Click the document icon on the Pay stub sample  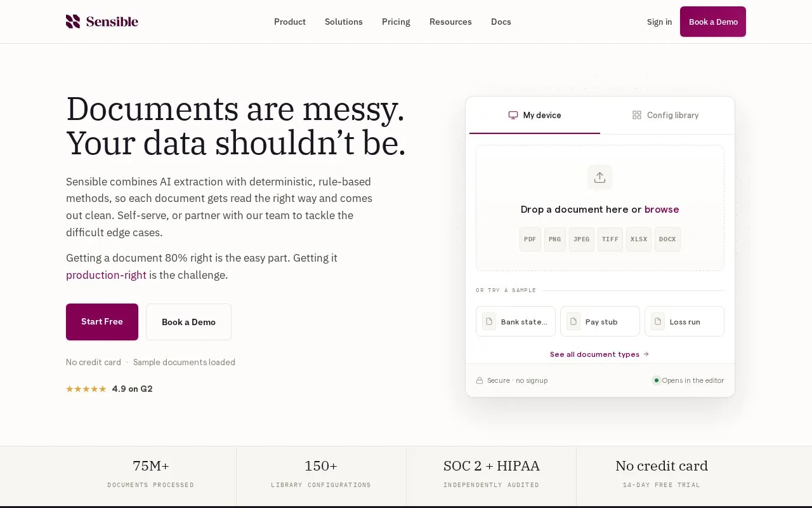click(573, 321)
